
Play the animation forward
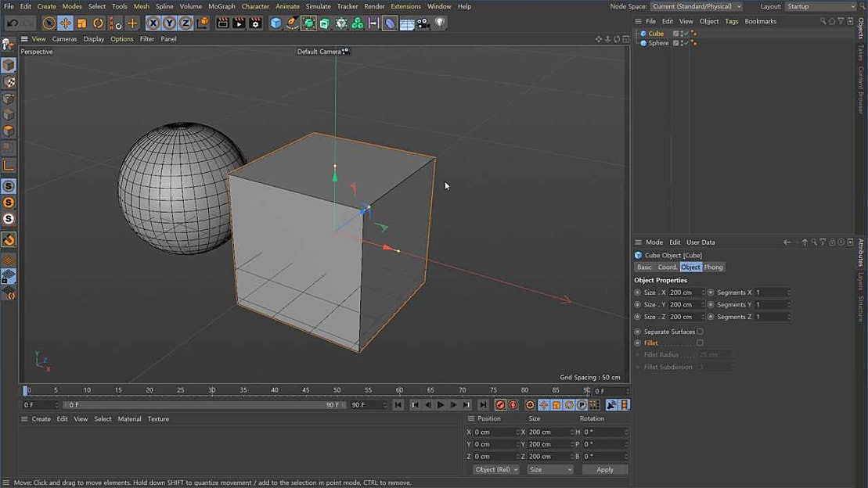[x=441, y=404]
